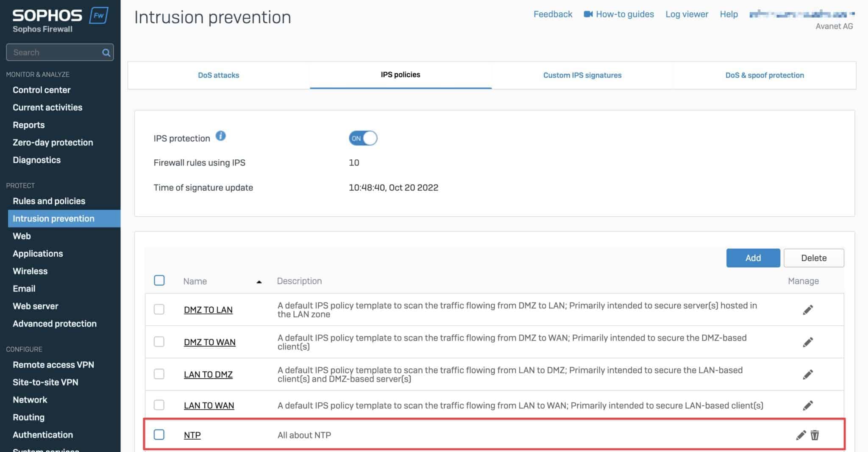Open the Custom IPS signatures tab
Image resolution: width=868 pixels, height=452 pixels.
[x=582, y=75]
